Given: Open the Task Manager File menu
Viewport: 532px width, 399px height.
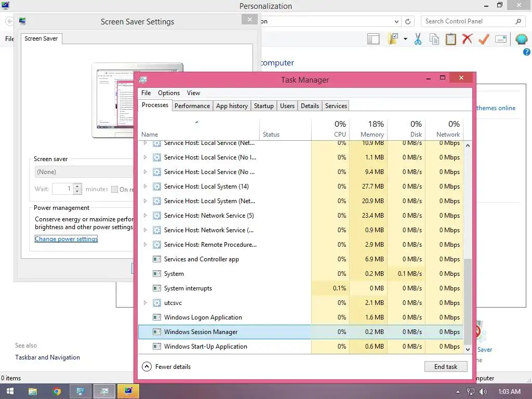Looking at the screenshot, I should point(146,93).
